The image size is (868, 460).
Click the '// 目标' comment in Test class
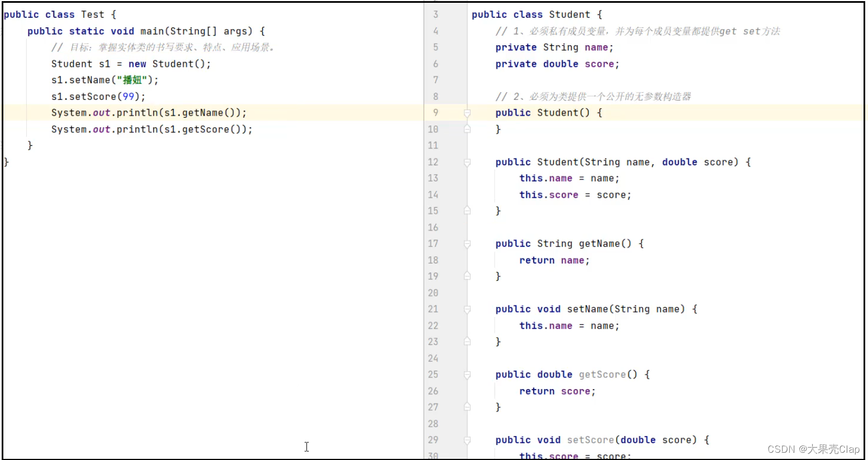(163, 47)
